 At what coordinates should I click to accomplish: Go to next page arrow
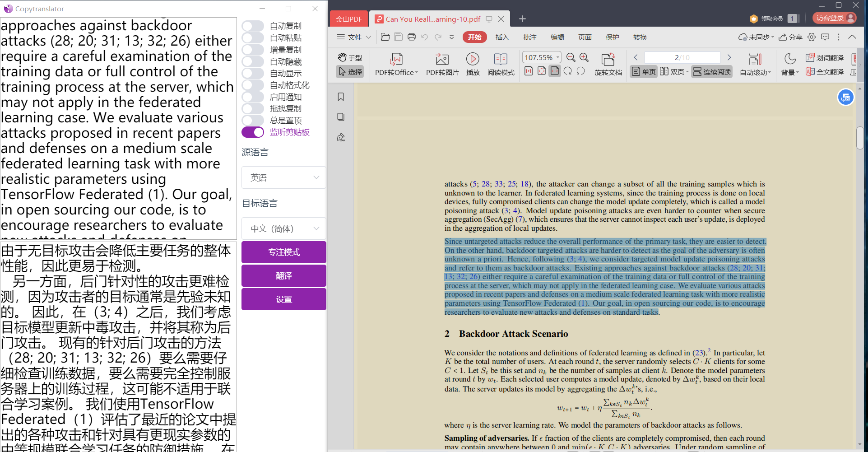tap(729, 57)
